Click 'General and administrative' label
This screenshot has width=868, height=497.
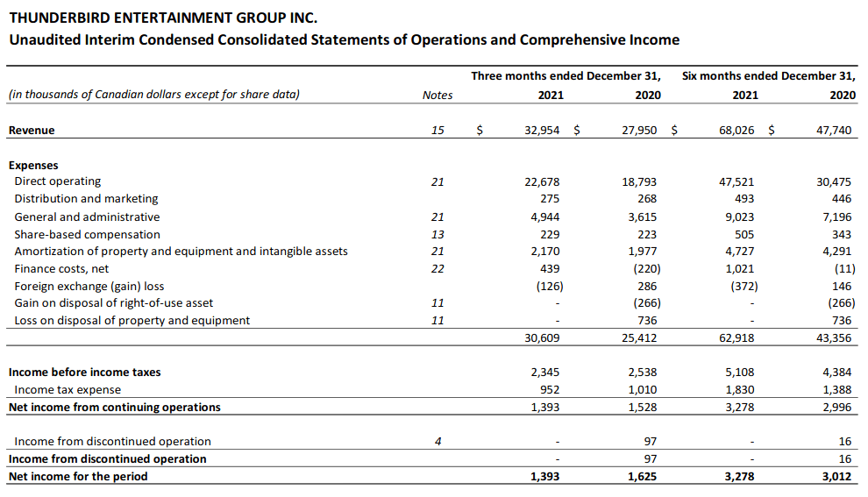[87, 217]
